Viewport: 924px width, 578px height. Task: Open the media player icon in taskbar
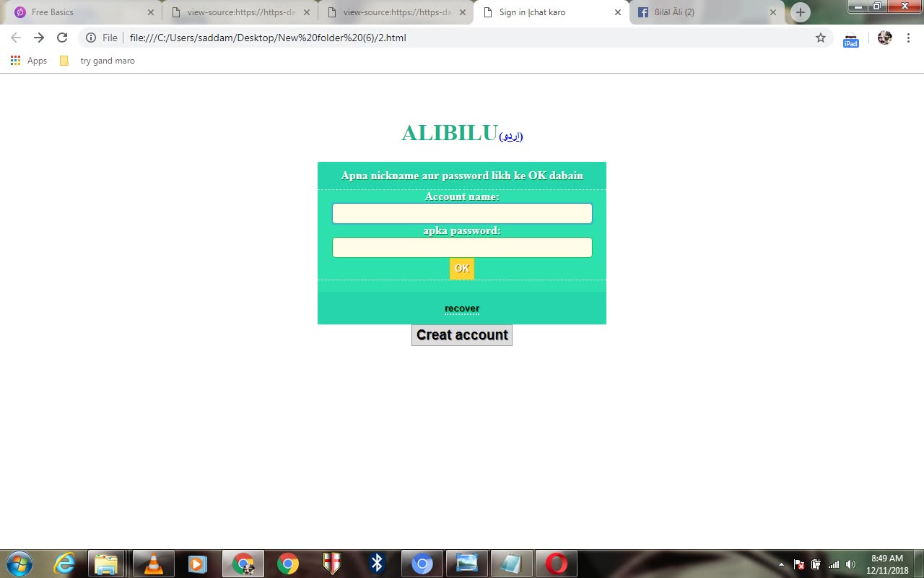[x=197, y=564]
